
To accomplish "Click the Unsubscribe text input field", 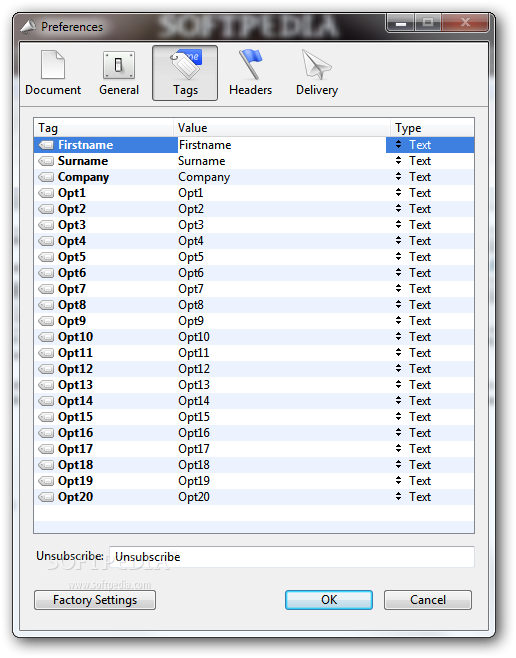I will [292, 557].
